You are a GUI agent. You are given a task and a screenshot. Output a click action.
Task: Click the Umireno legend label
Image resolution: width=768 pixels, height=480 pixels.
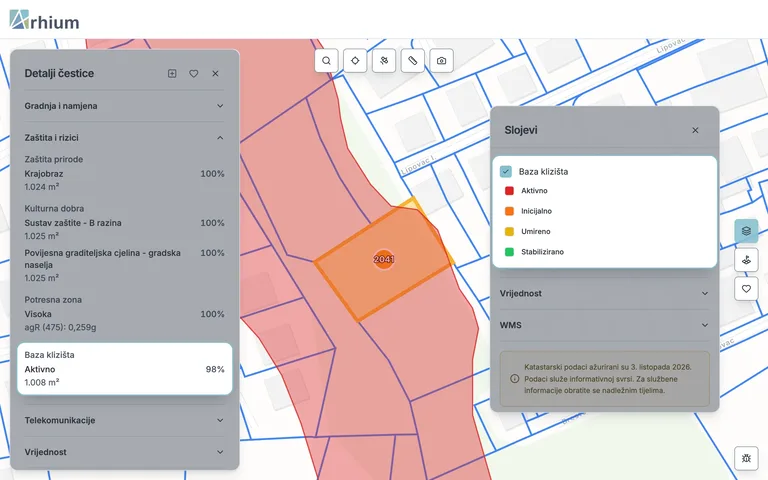535,231
